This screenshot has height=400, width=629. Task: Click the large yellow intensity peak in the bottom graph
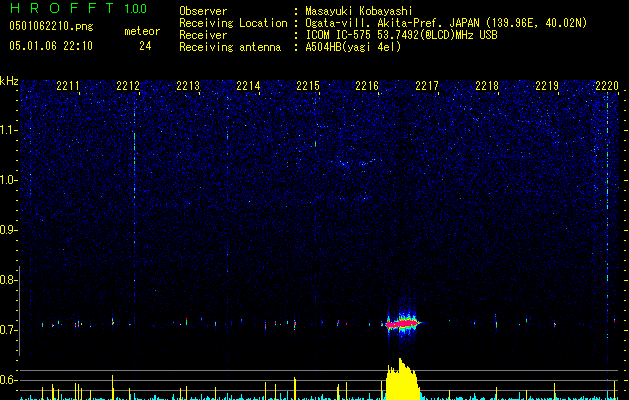click(x=402, y=379)
